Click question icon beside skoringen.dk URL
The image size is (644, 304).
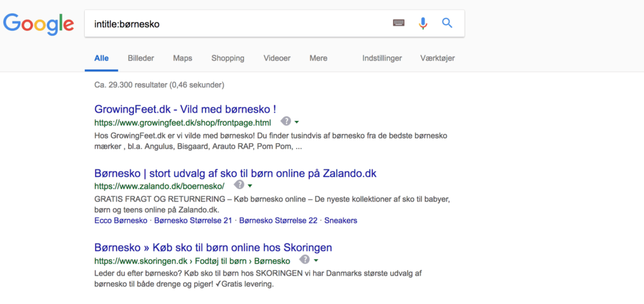pos(304,259)
